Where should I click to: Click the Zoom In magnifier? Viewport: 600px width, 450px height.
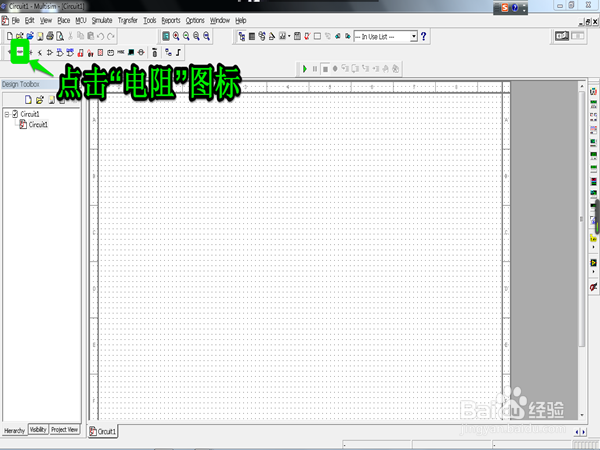pyautogui.click(x=176, y=36)
